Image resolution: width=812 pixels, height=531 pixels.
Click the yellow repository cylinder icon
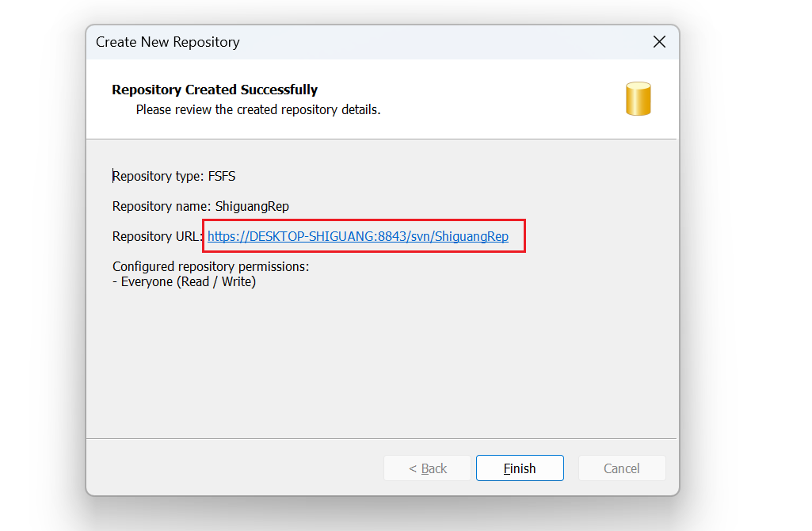(638, 98)
